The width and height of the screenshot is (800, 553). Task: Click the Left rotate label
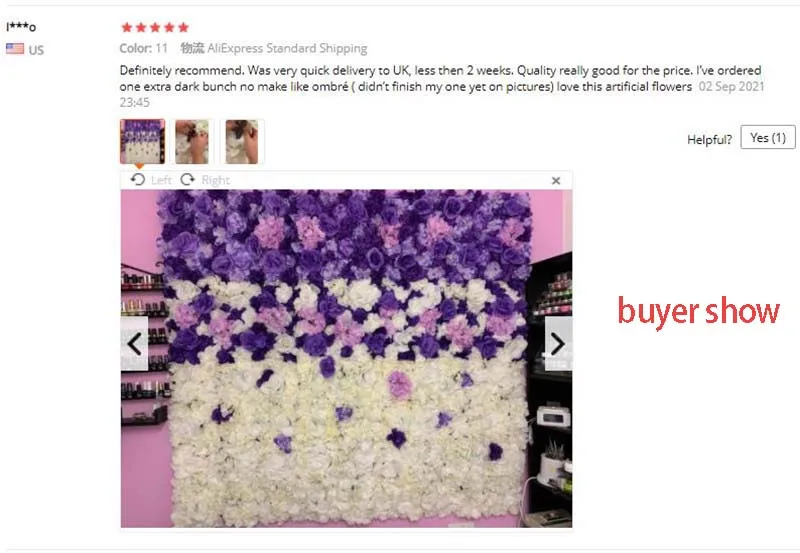(x=161, y=180)
